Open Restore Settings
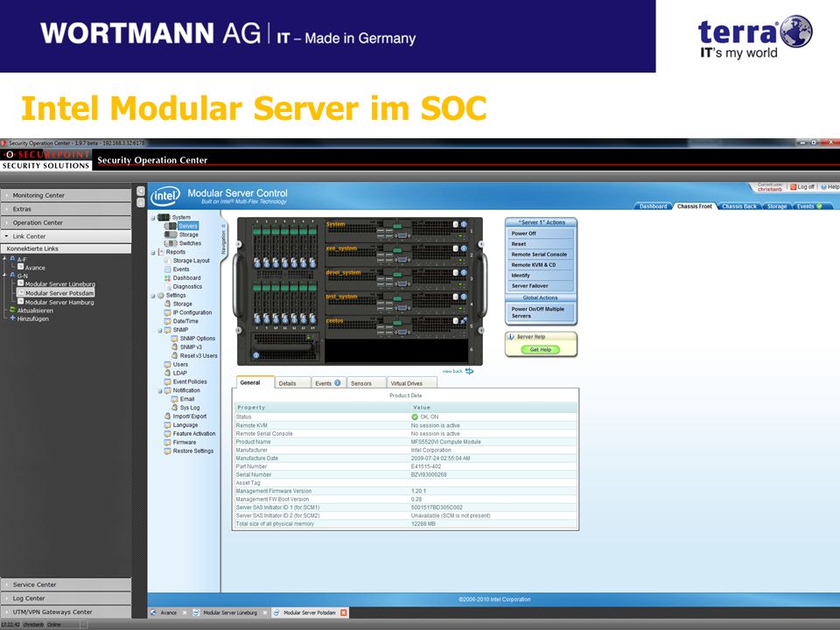Screen dimensions: 840x630 [192, 451]
